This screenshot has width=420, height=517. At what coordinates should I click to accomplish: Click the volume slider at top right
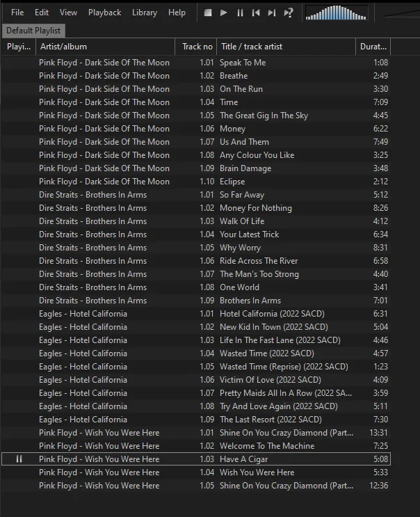point(401,13)
